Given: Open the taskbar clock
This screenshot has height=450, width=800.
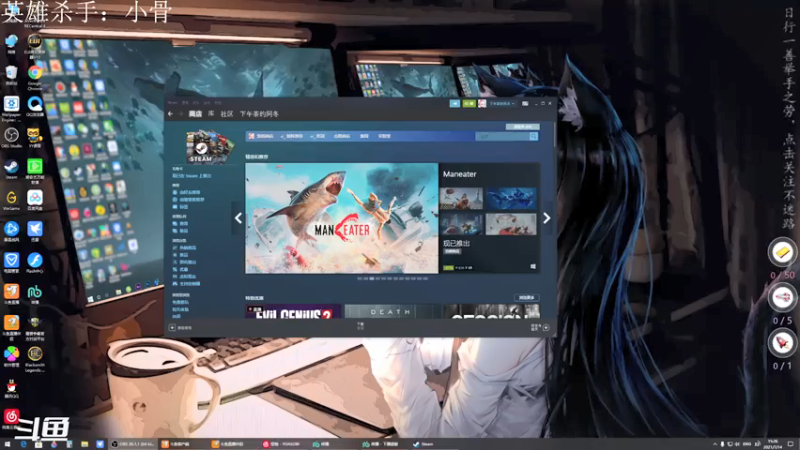Looking at the screenshot, I should tap(773, 444).
